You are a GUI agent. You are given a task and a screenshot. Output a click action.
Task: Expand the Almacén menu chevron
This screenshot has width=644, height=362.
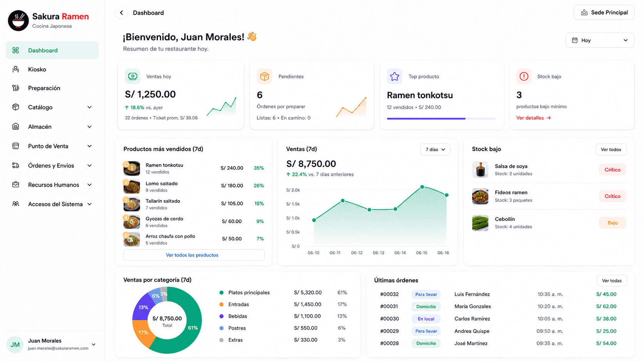pyautogui.click(x=89, y=127)
